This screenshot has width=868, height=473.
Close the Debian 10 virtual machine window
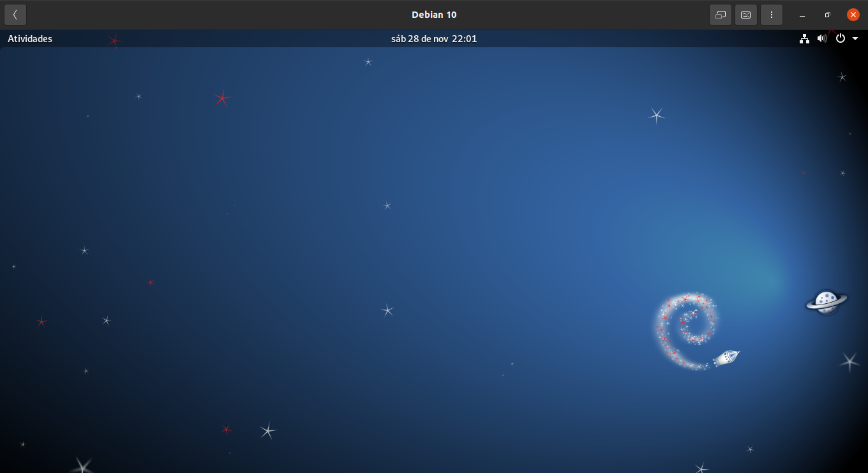pyautogui.click(x=853, y=15)
